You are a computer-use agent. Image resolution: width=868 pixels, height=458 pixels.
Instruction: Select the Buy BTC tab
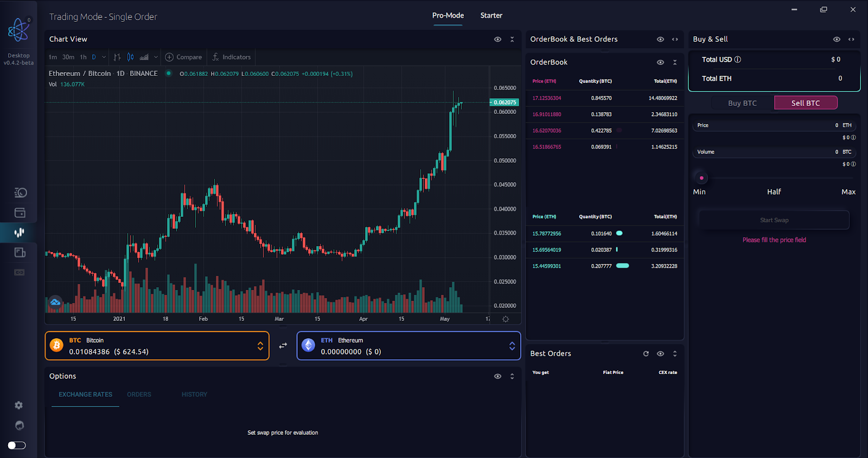coord(742,103)
